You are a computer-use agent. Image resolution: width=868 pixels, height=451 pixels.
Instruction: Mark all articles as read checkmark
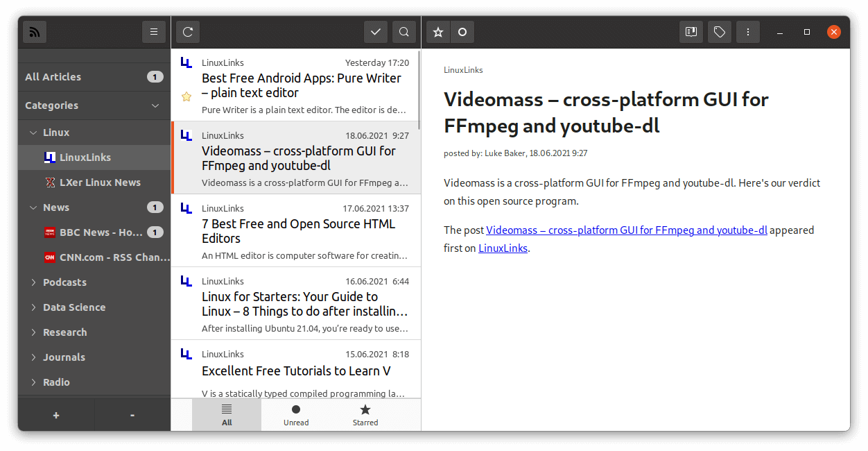click(376, 32)
